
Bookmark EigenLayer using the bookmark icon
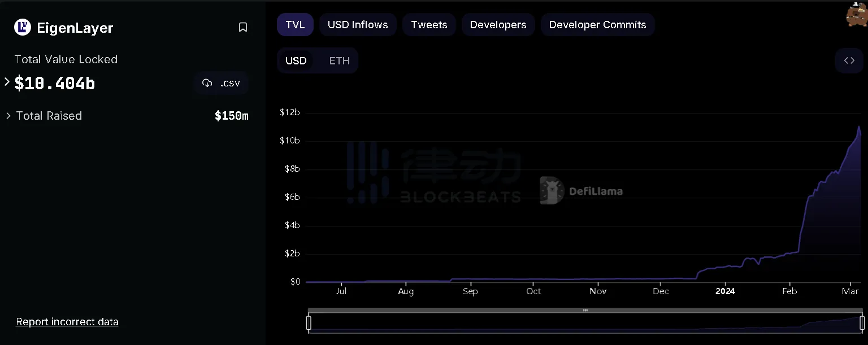coord(243,27)
